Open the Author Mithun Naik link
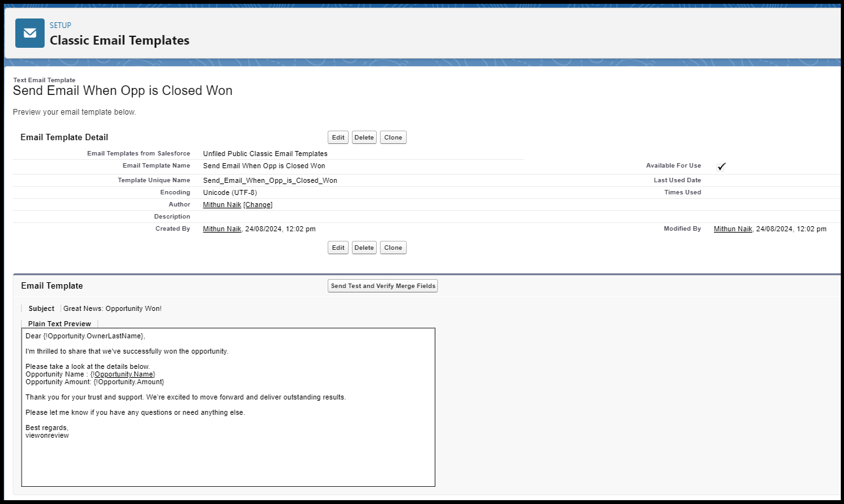844x504 pixels. click(x=222, y=205)
